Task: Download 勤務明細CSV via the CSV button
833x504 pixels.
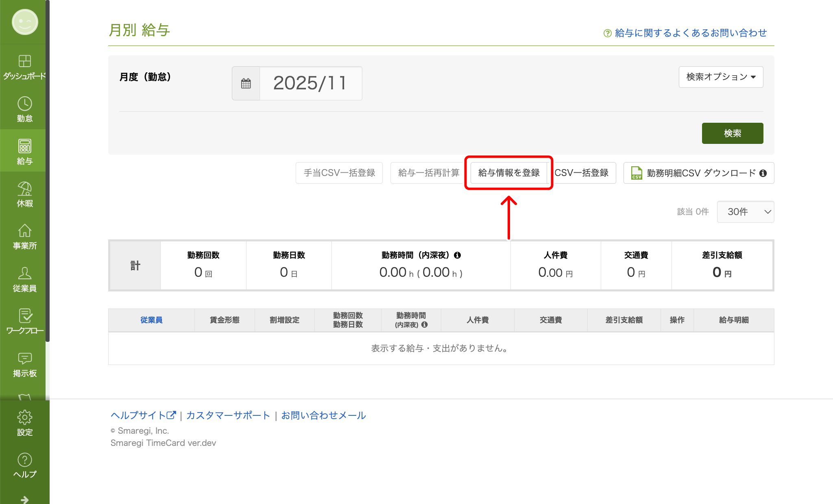Action: (698, 173)
